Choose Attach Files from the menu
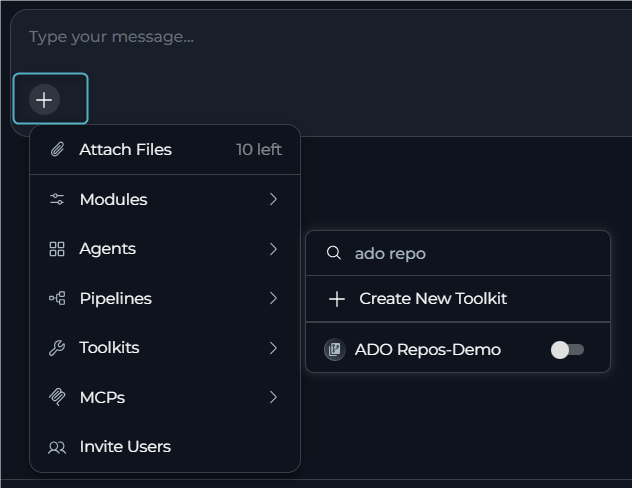Image resolution: width=632 pixels, height=488 pixels. click(x=165, y=150)
